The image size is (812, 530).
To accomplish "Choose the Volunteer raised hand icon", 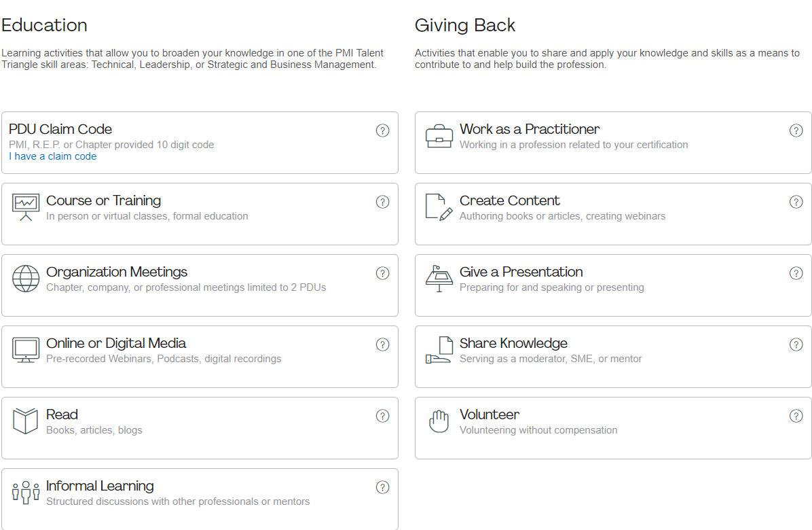I will tap(439, 421).
